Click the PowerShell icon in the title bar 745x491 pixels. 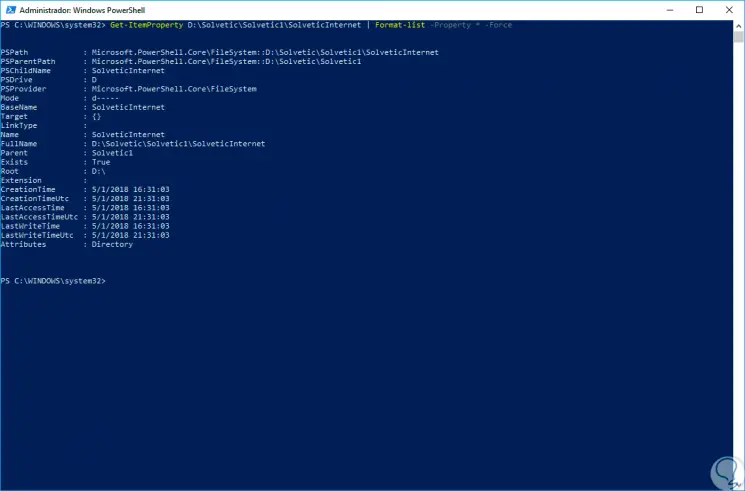pyautogui.click(x=12, y=8)
